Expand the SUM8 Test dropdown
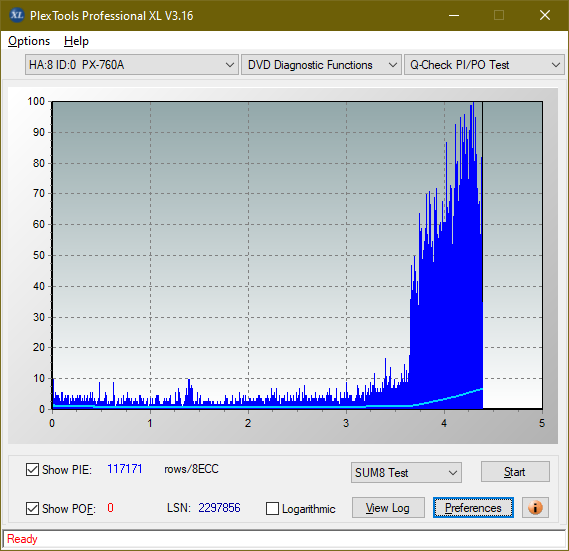569x551 pixels. [406, 473]
